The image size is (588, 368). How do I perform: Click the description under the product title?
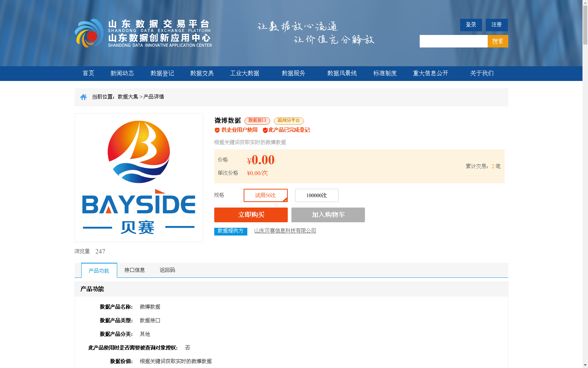tap(250, 142)
